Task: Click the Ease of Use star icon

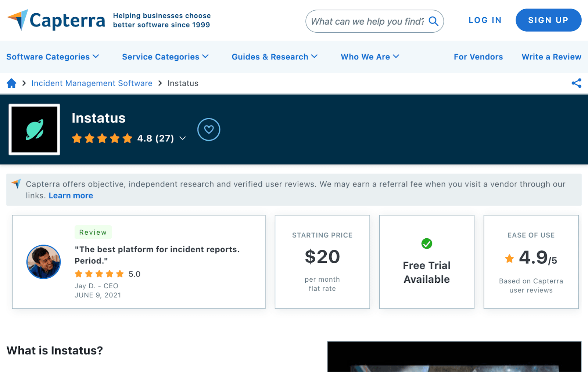Action: [509, 259]
